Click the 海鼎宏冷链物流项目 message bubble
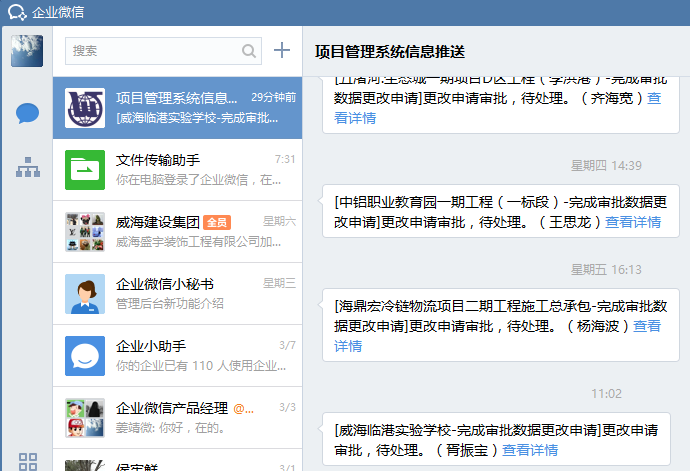Image resolution: width=690 pixels, height=471 pixels. point(501,325)
